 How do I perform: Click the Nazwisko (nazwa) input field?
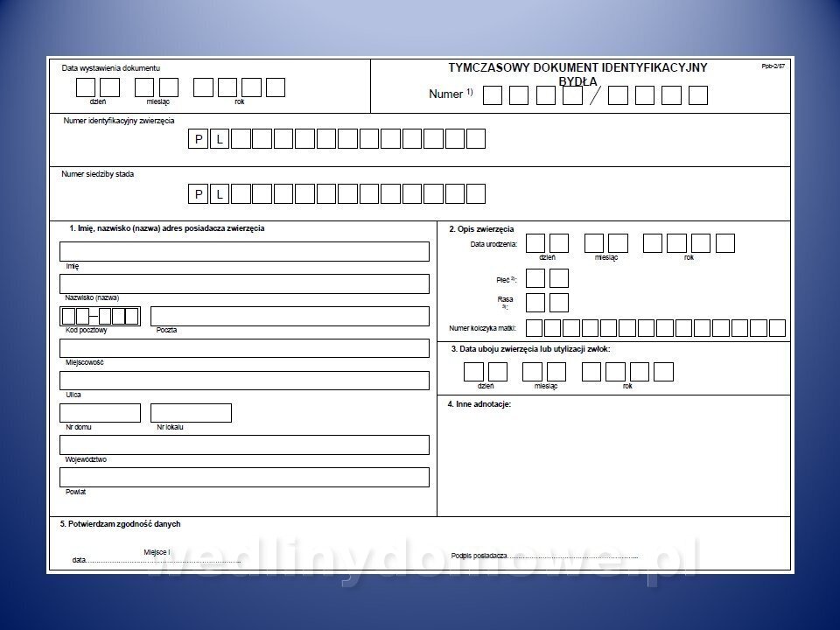[244, 283]
